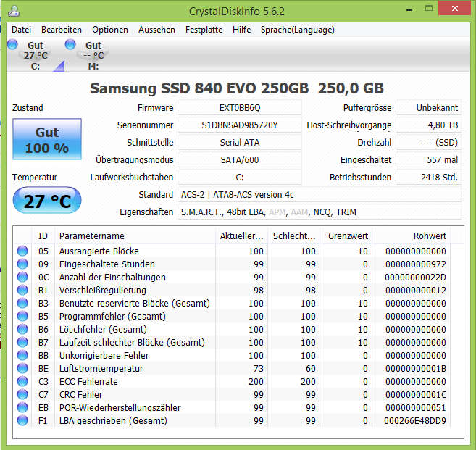Open the Hilfe menu
Image resolution: width=476 pixels, height=450 pixels.
pos(242,30)
